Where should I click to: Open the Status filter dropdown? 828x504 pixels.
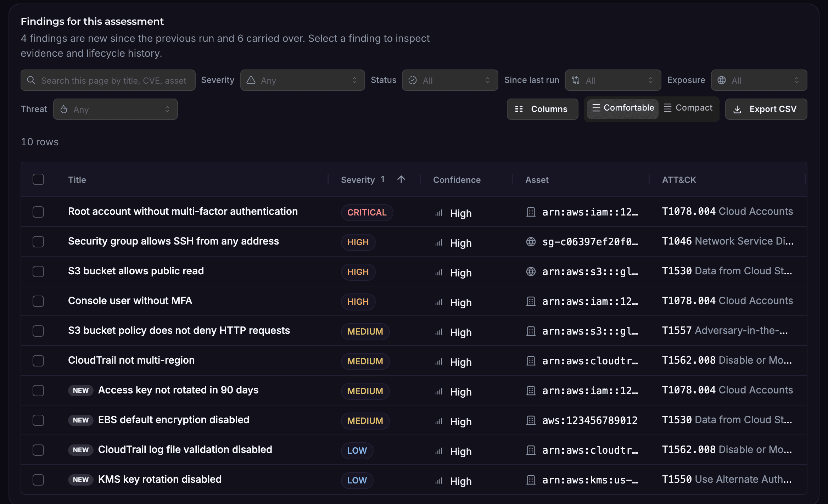tap(450, 80)
